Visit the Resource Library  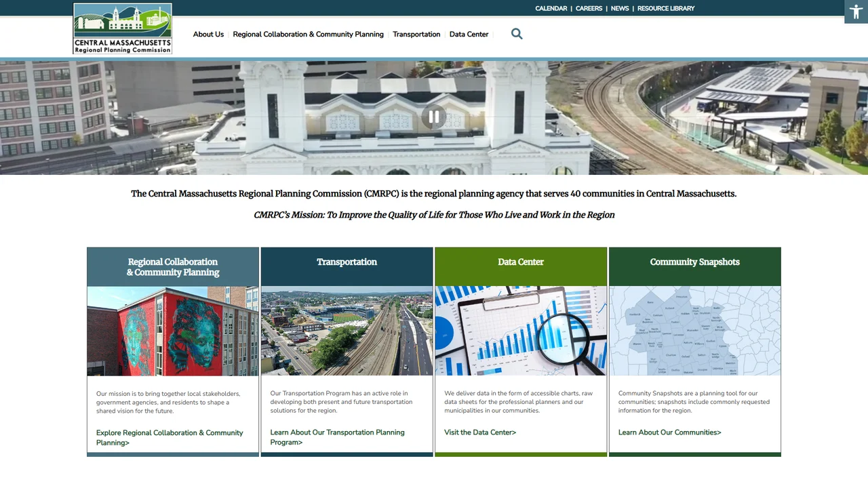pos(666,8)
